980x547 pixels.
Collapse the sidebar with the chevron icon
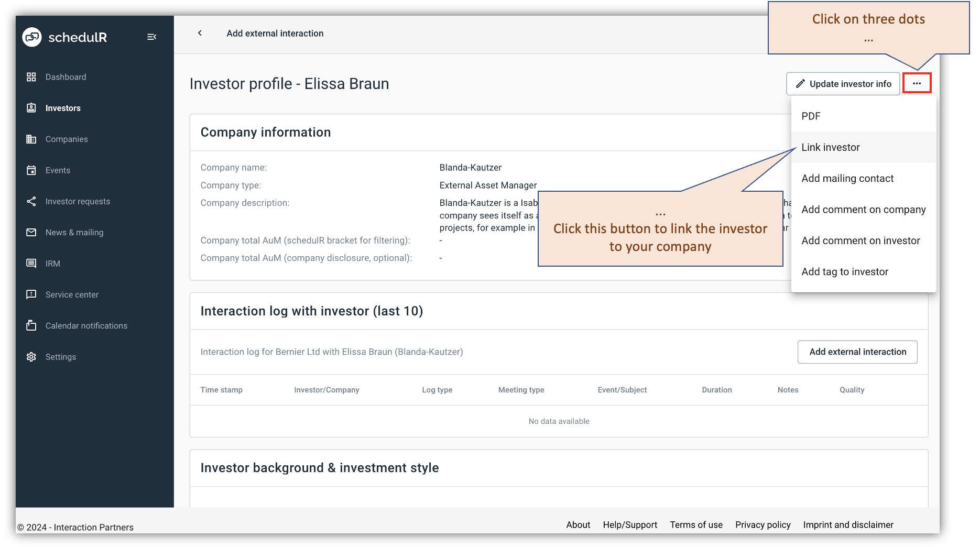pos(152,37)
